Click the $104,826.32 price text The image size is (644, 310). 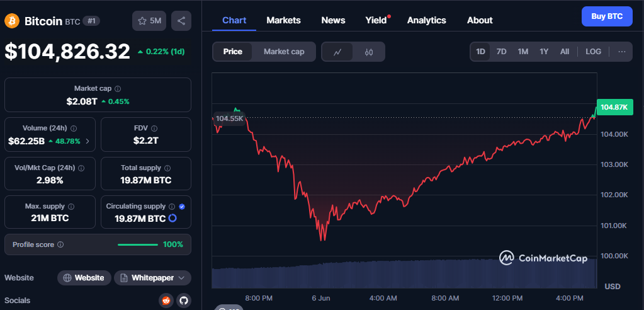tap(67, 52)
